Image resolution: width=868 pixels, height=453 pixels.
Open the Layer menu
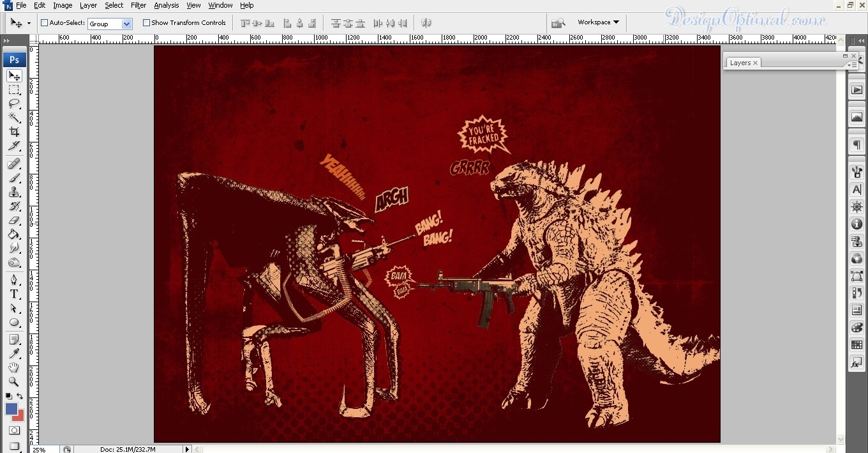click(x=88, y=5)
